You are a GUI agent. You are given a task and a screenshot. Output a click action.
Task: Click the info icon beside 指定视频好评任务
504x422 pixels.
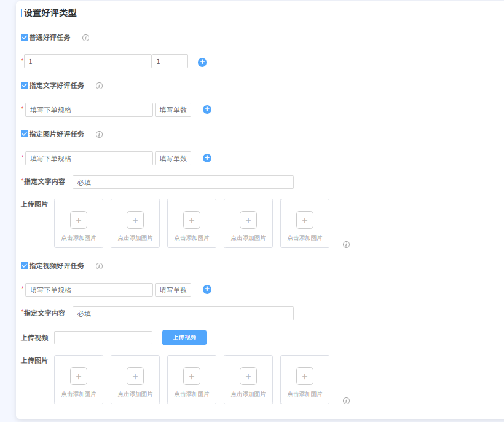tap(99, 266)
